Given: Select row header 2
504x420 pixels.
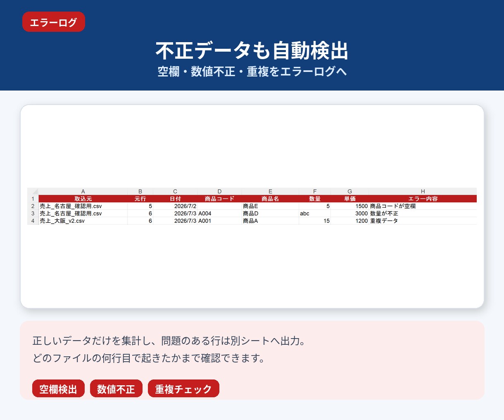Looking at the screenshot, I should (x=33, y=206).
